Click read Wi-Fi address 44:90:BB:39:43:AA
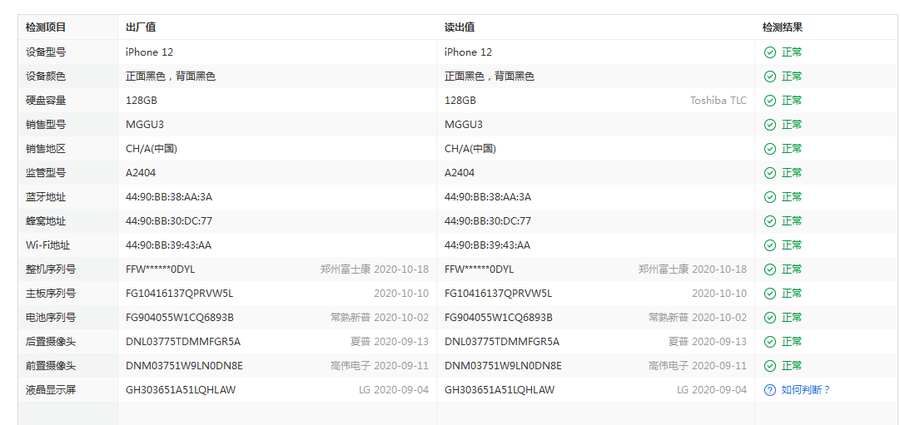The image size is (900, 425). click(487, 245)
